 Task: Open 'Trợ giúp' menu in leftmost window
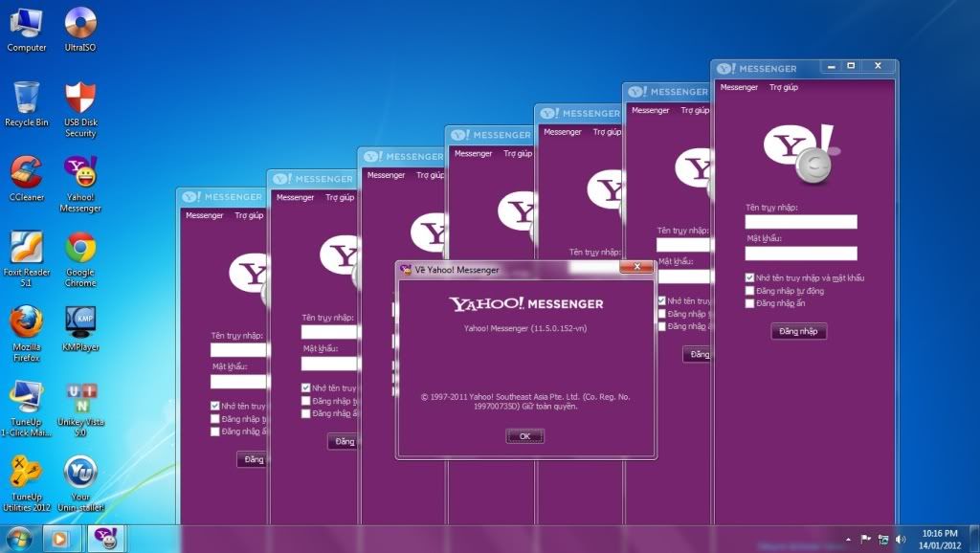tap(249, 215)
